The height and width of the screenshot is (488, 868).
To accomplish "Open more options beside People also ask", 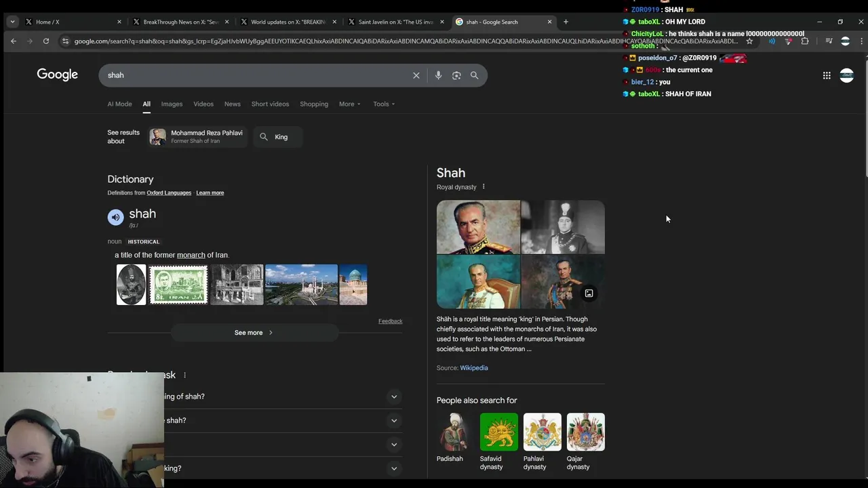I will 184,375.
